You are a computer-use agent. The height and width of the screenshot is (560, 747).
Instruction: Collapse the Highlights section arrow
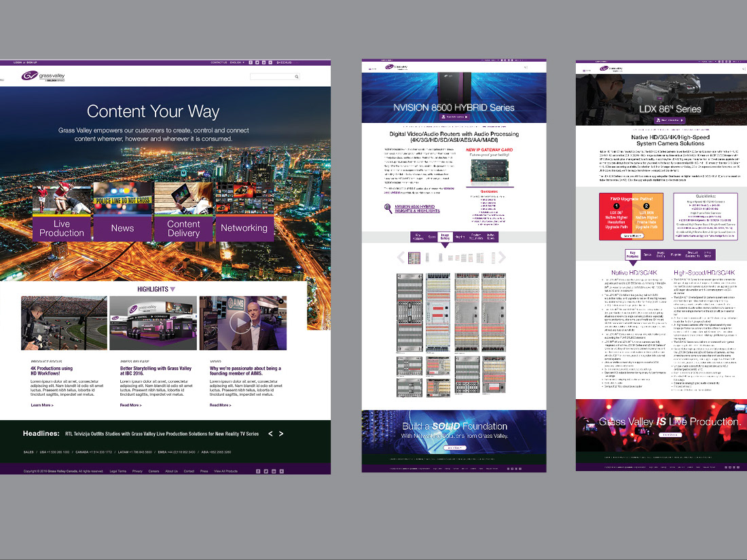(x=172, y=289)
